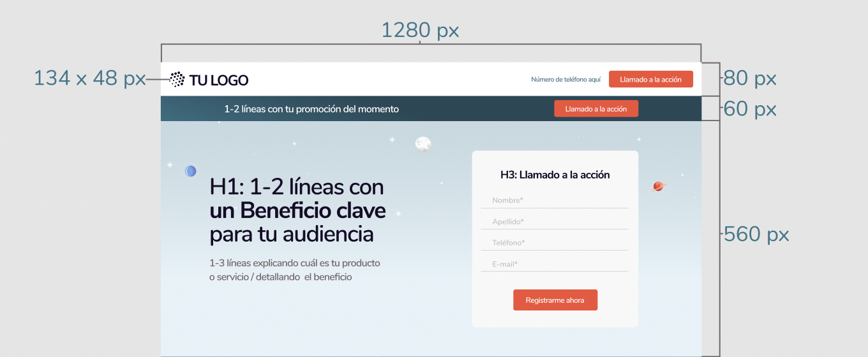868x357 pixels.
Task: Click the red ringed planet illustration
Action: (x=658, y=186)
